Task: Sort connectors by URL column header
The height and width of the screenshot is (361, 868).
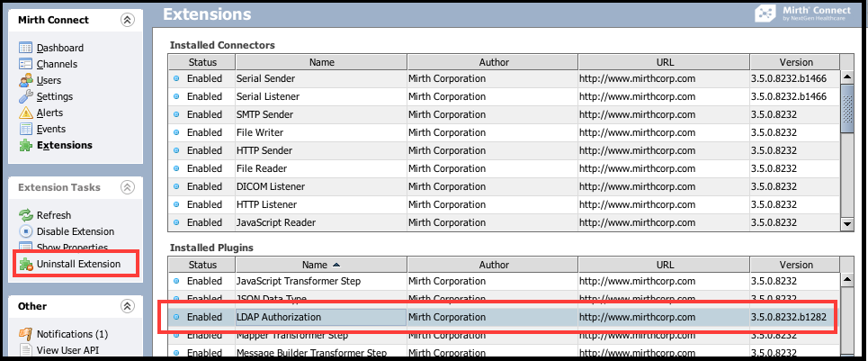Action: 665,62
